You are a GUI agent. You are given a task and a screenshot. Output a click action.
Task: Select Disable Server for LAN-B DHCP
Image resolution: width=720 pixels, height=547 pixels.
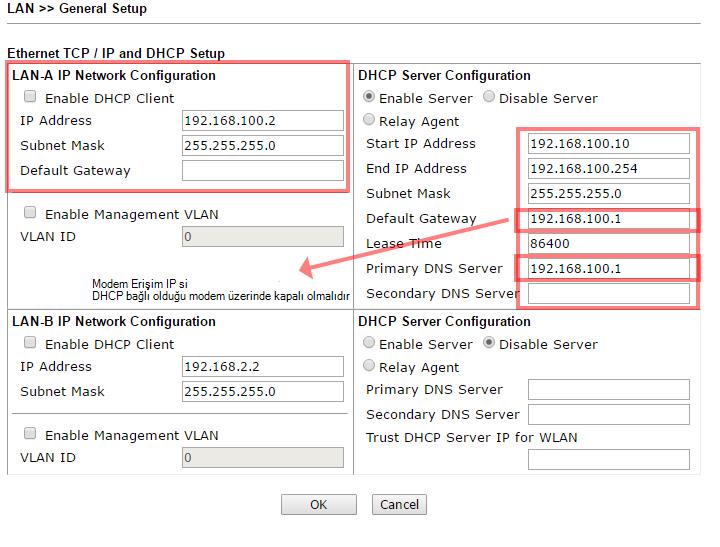point(489,343)
